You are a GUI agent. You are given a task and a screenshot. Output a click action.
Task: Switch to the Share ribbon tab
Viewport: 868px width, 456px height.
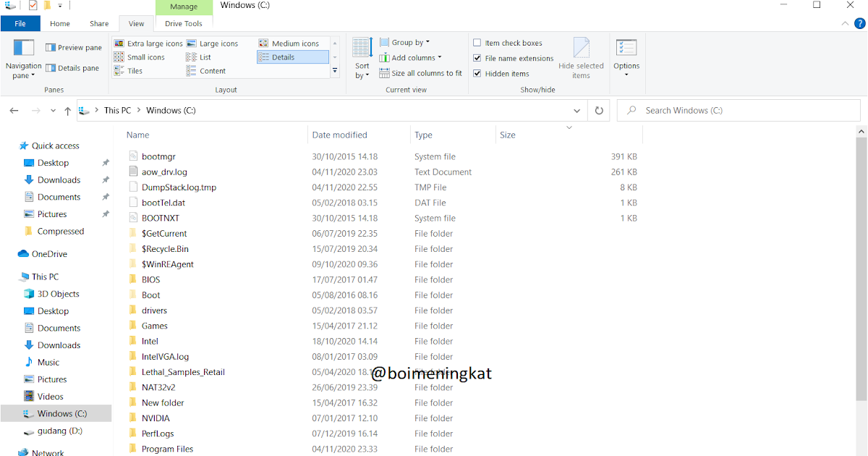(x=99, y=24)
